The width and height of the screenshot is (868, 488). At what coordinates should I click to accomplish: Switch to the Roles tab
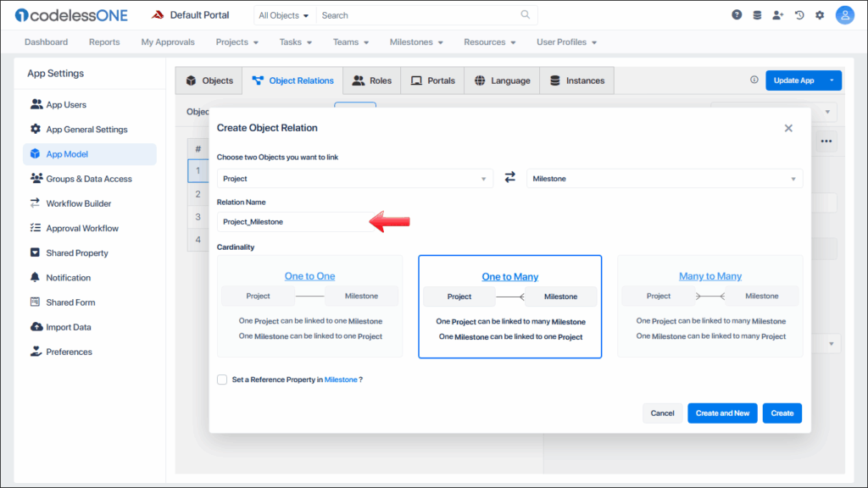coord(372,80)
